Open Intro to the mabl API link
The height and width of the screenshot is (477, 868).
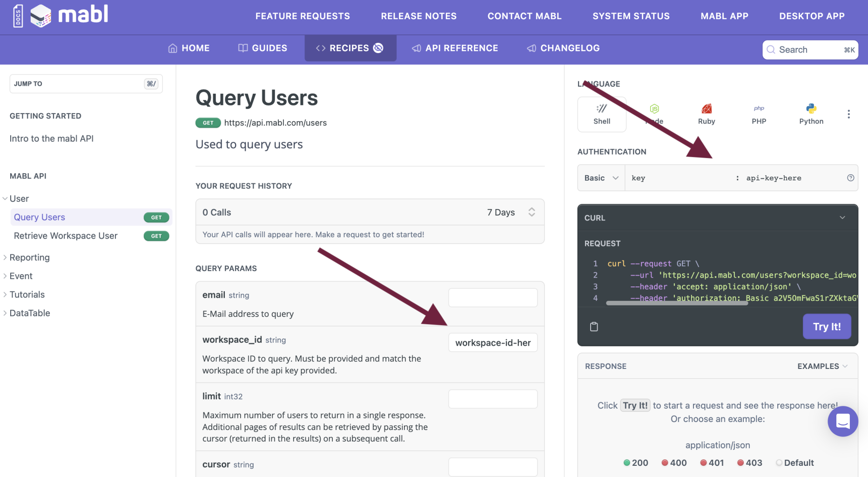(52, 138)
